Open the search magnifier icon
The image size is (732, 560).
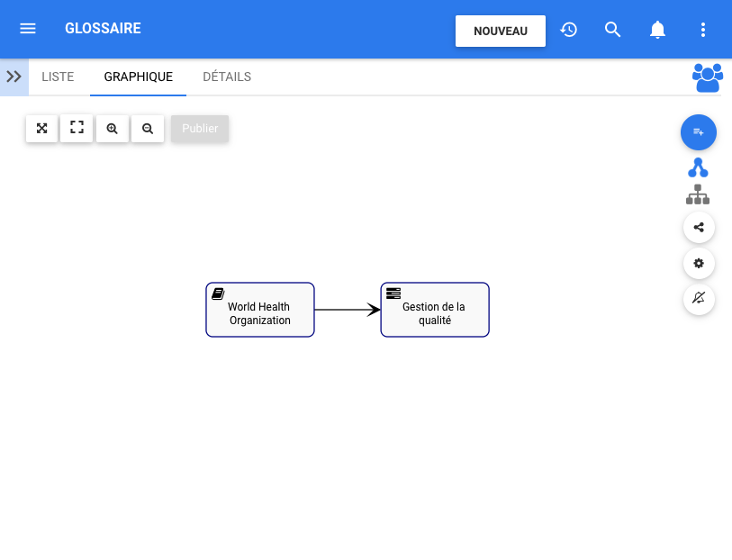tap(612, 30)
